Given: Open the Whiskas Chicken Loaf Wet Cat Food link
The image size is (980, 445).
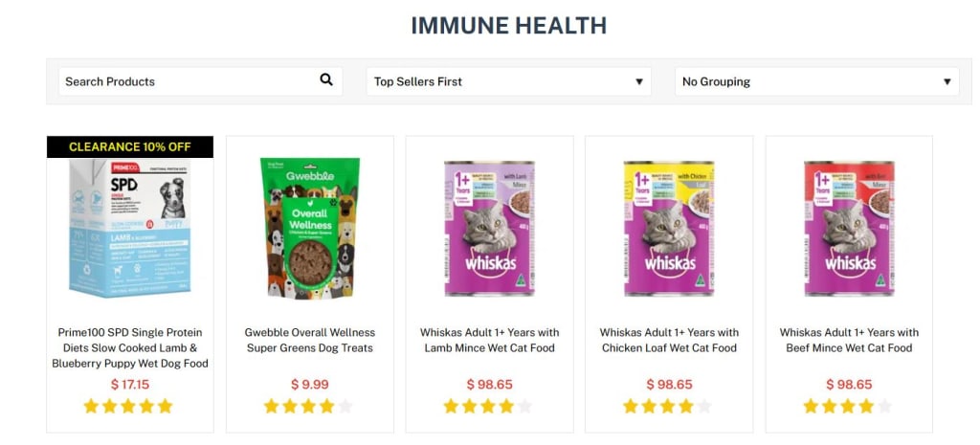Looking at the screenshot, I should point(669,340).
